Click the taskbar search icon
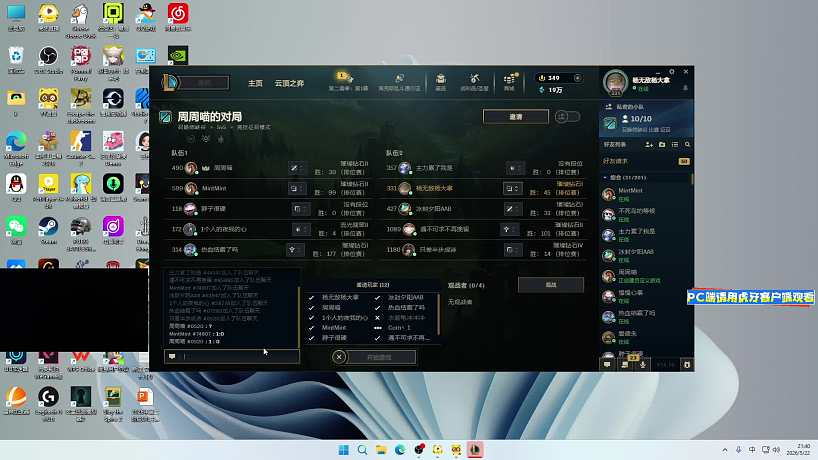 point(362,450)
